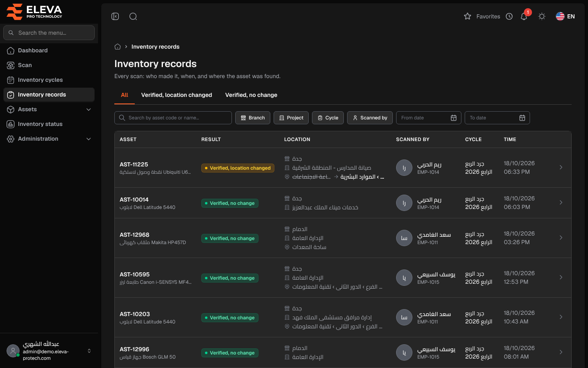Expand Assets submenu chevron
This screenshot has width=588, height=368.
click(x=89, y=109)
